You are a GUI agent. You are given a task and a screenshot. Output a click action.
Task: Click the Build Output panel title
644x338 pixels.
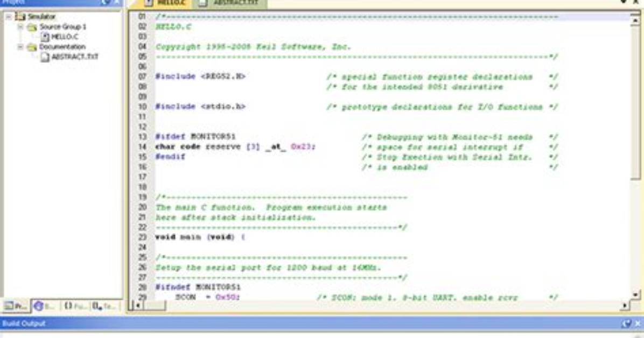tap(24, 323)
